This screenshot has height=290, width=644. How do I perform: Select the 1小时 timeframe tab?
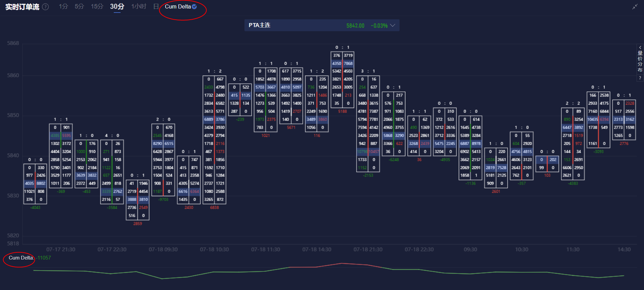click(139, 6)
